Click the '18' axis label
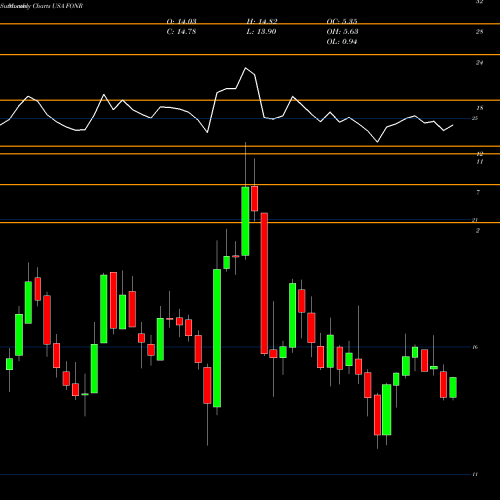Viewport: 500px width, 500px height. point(480,108)
